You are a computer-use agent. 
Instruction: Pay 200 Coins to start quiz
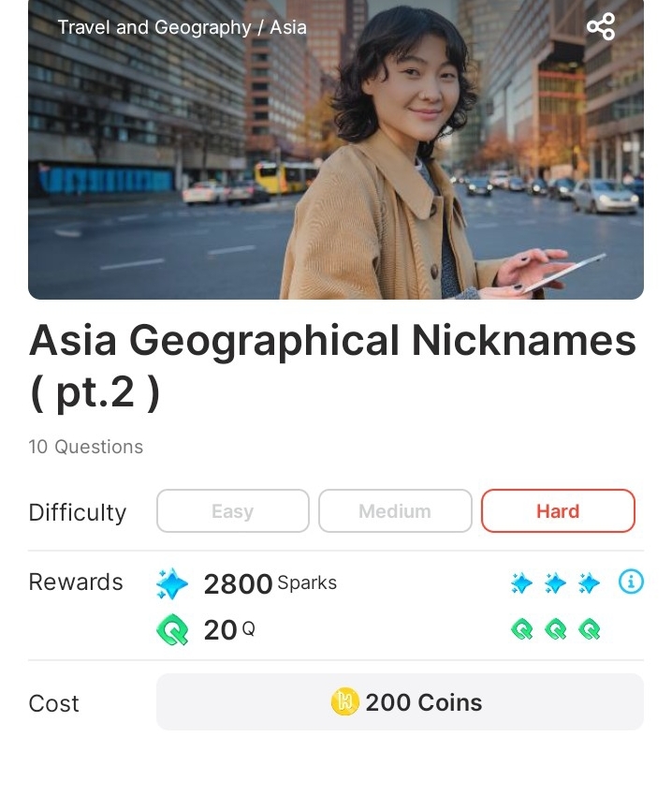400,701
